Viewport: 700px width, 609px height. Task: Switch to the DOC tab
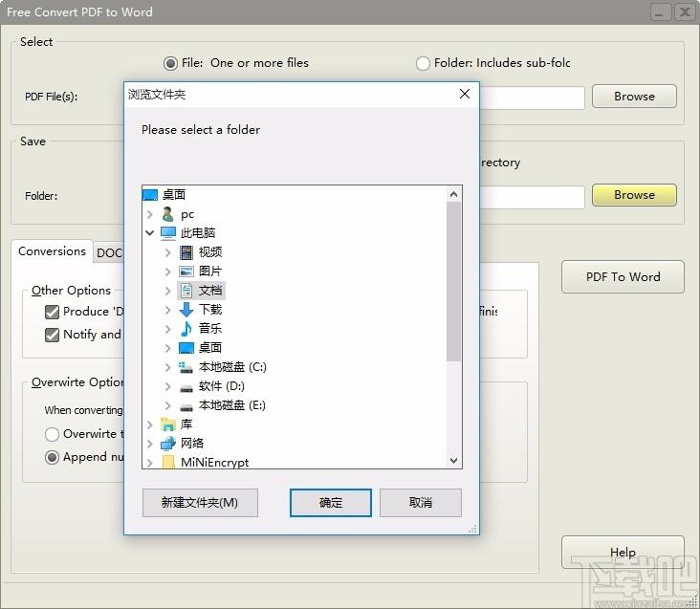(109, 253)
